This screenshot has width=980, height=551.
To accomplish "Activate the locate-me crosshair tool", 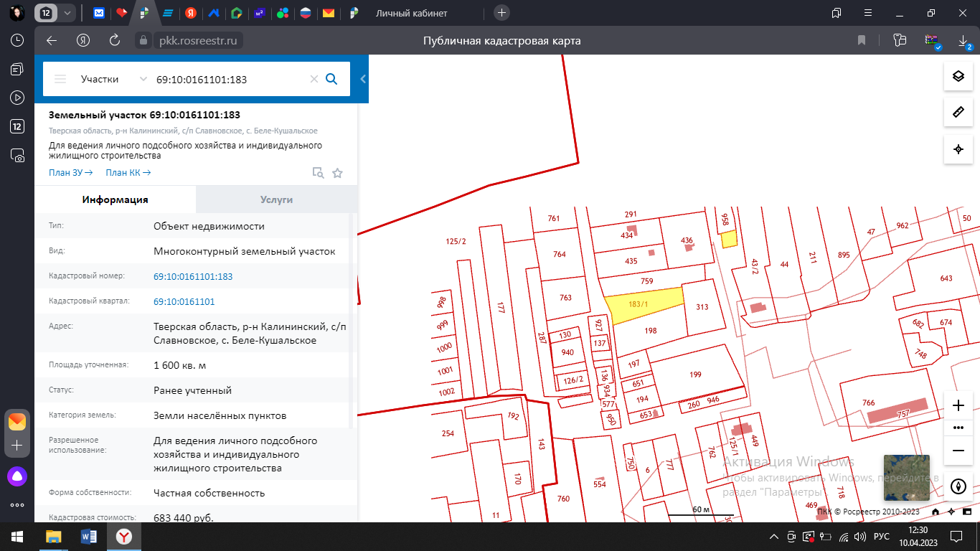I will 958,149.
